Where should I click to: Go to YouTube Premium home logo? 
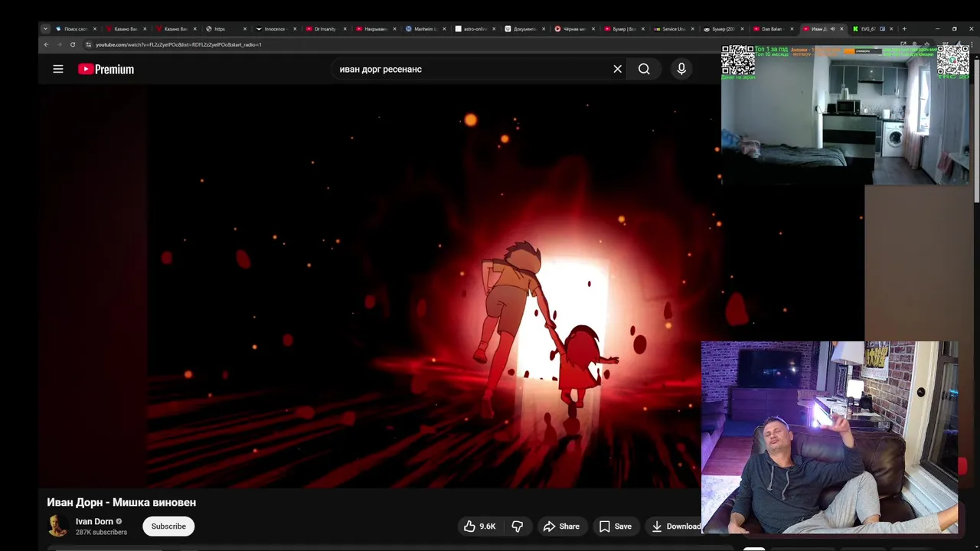click(106, 69)
